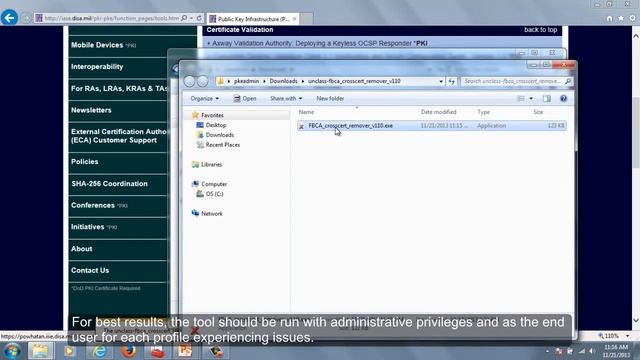The width and height of the screenshot is (640, 360).
Task: Click the browser back arrow button
Action: (9, 18)
